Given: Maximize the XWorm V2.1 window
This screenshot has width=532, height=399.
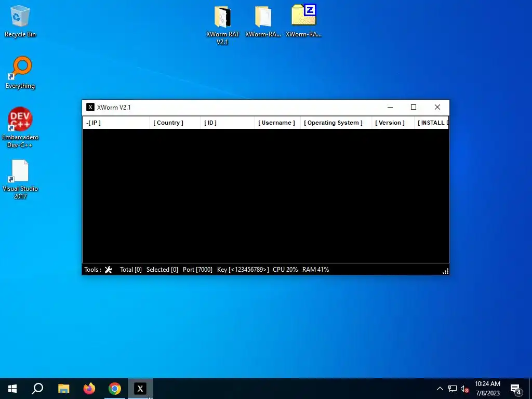Looking at the screenshot, I should pyautogui.click(x=414, y=107).
